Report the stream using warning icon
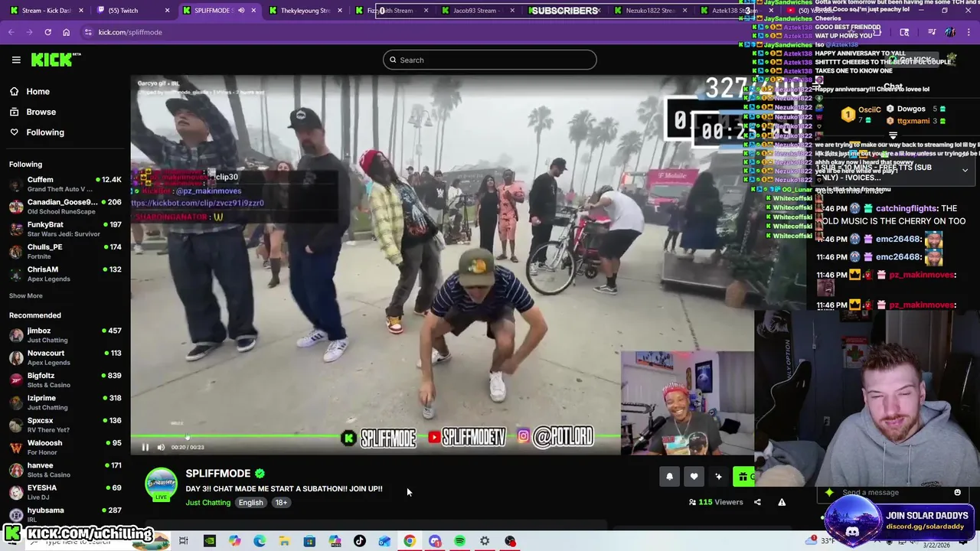This screenshot has width=980, height=551. (782, 502)
